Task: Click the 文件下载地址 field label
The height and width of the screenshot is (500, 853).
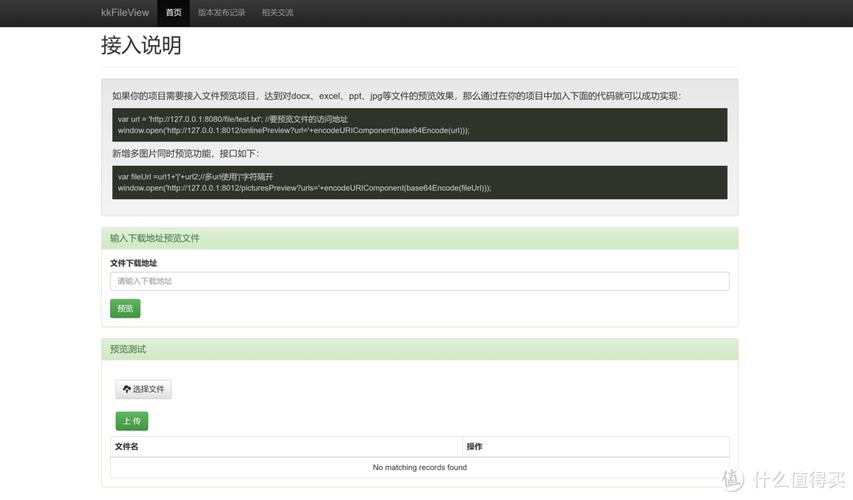Action: 133,263
